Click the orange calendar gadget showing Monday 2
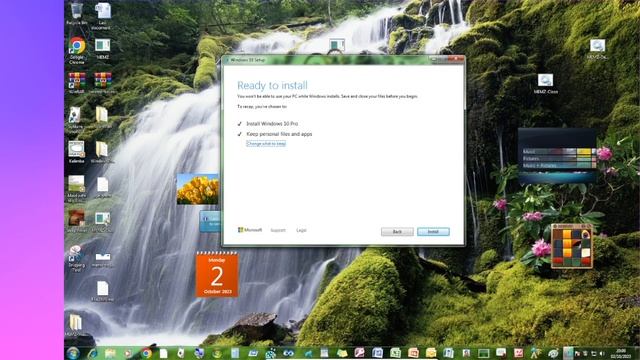Image resolution: width=640 pixels, height=360 pixels. tap(217, 274)
